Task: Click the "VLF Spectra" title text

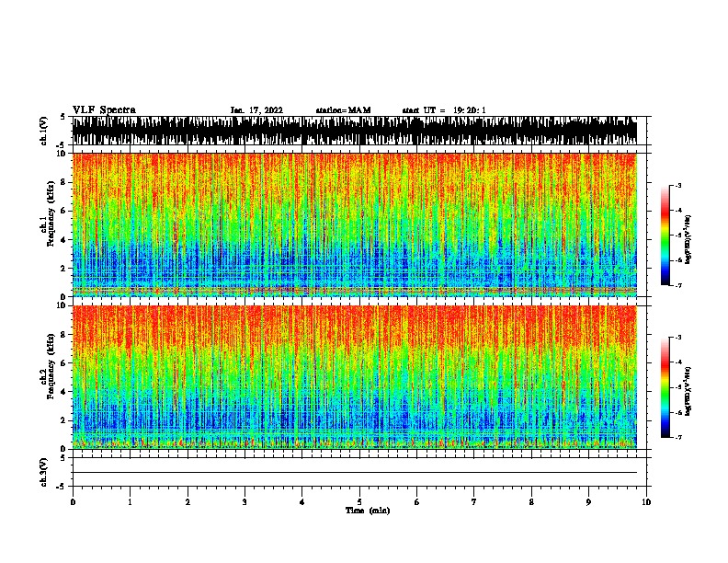Action: point(104,110)
